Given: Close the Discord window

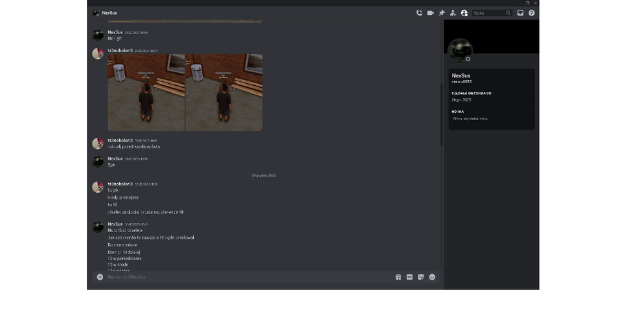Looking at the screenshot, I should [x=535, y=3].
